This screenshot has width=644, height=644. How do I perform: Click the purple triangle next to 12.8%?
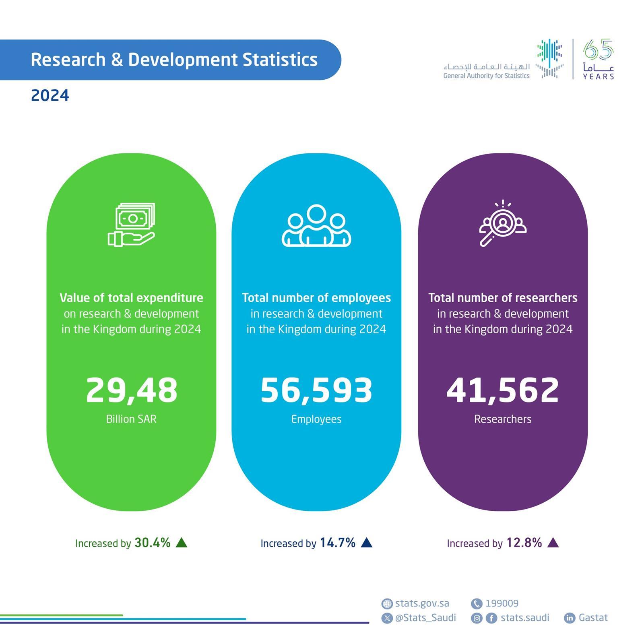553,543
